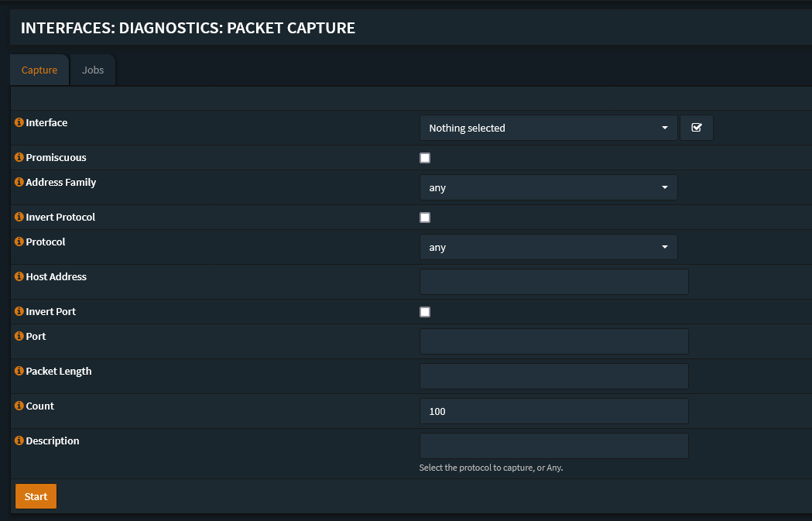The image size is (812, 521).
Task: Click the Promiscuous help info icon
Action: [17, 157]
